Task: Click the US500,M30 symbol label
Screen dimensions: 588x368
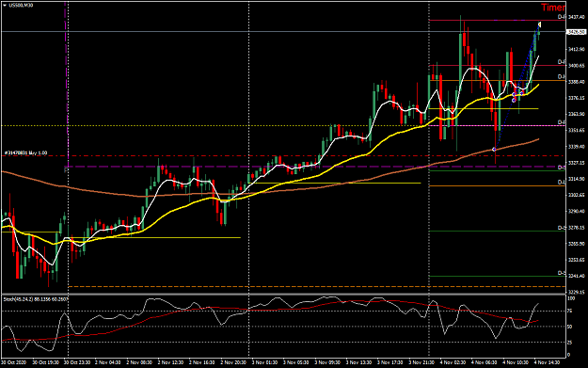Action: [x=21, y=6]
